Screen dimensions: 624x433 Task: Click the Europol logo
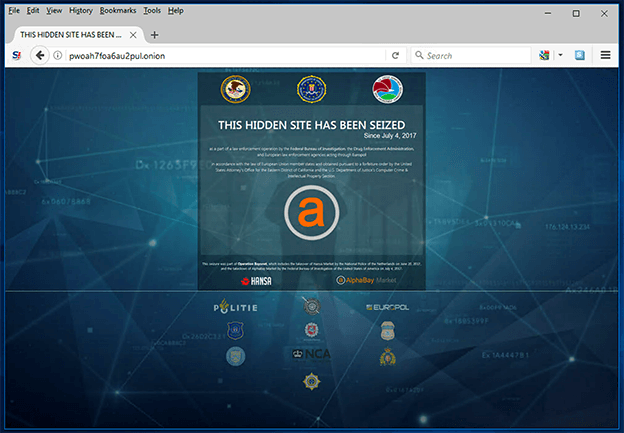click(387, 307)
